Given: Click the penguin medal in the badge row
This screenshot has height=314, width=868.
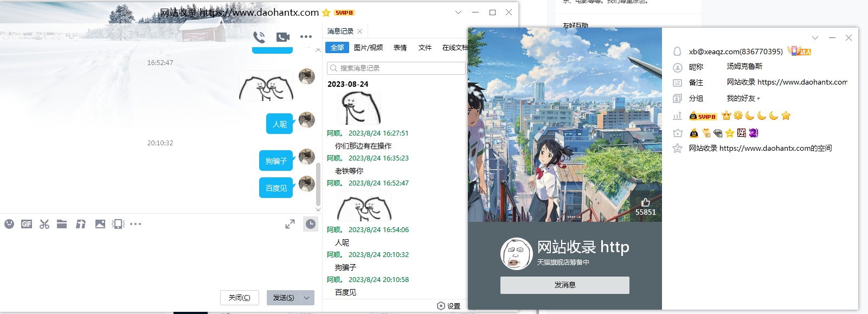Looking at the screenshot, I should pos(694,133).
